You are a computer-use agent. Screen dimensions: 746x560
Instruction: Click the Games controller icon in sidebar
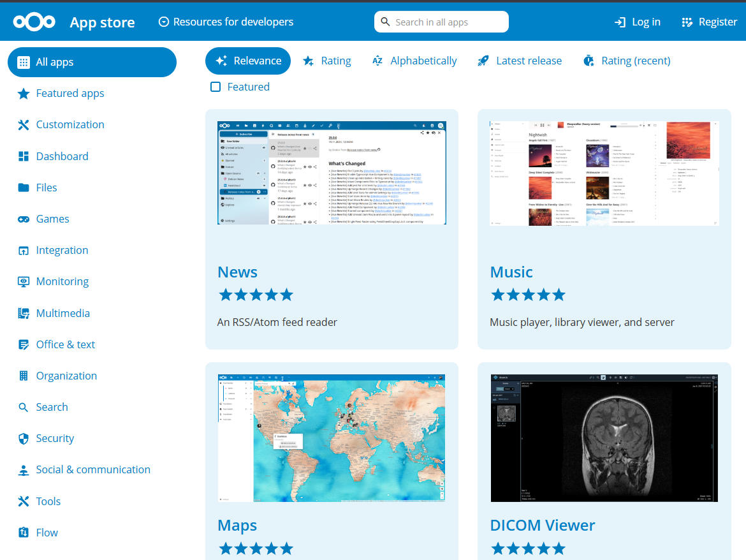click(24, 219)
